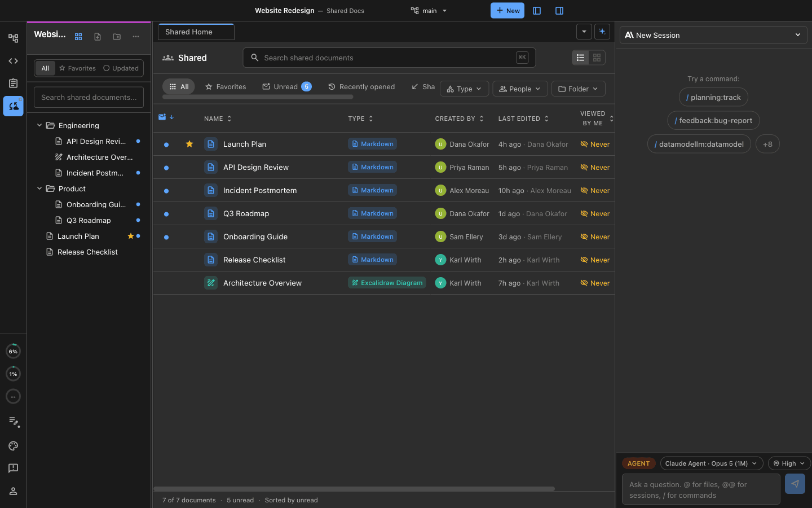Open the feedback speech-bubble icon
The height and width of the screenshot is (508, 812).
tap(13, 468)
